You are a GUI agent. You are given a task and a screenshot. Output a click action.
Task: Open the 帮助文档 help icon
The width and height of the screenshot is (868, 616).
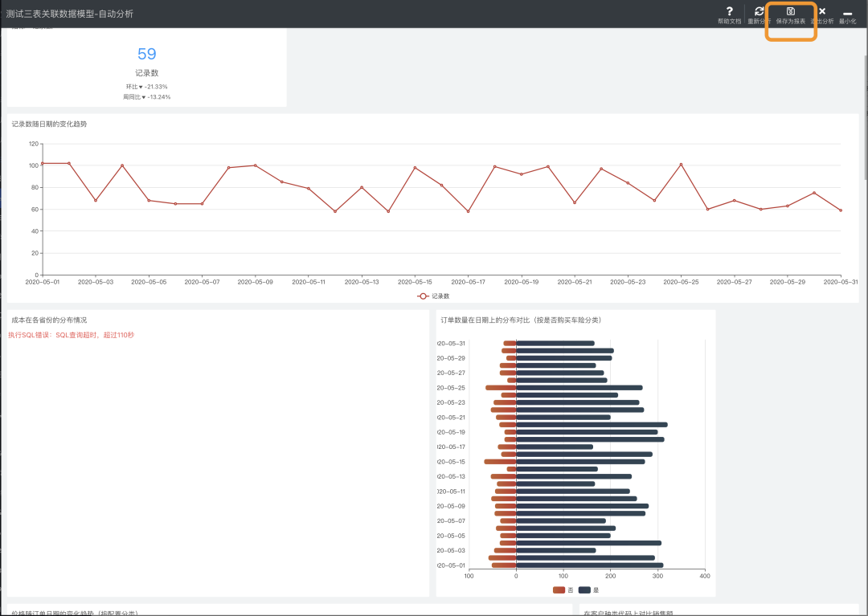click(x=729, y=11)
